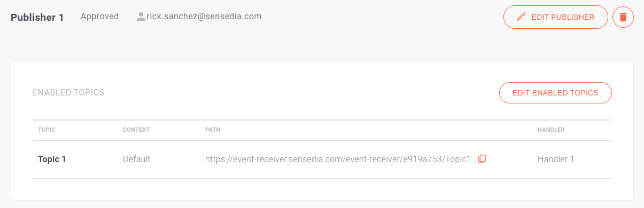Click the user avatar icon beside email
The image size is (644, 208).
pyautogui.click(x=141, y=17)
